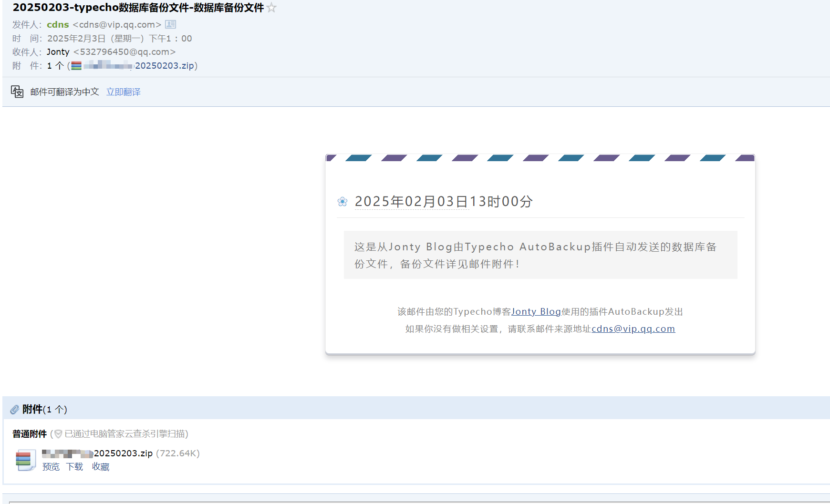Click the file size (722.64K)

pyautogui.click(x=178, y=453)
